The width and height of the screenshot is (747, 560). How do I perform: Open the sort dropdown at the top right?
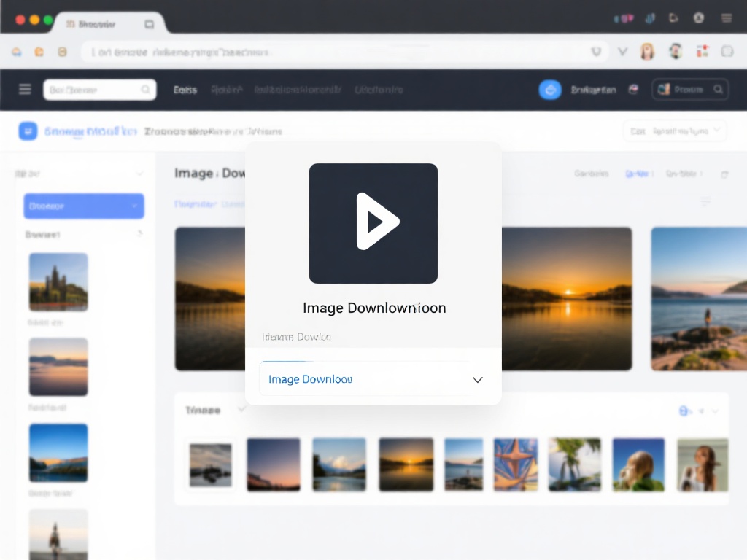(x=675, y=131)
